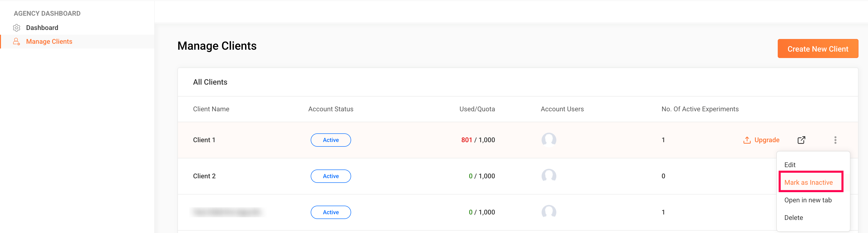Click the Dashboard gear icon in sidebar

[x=17, y=28]
